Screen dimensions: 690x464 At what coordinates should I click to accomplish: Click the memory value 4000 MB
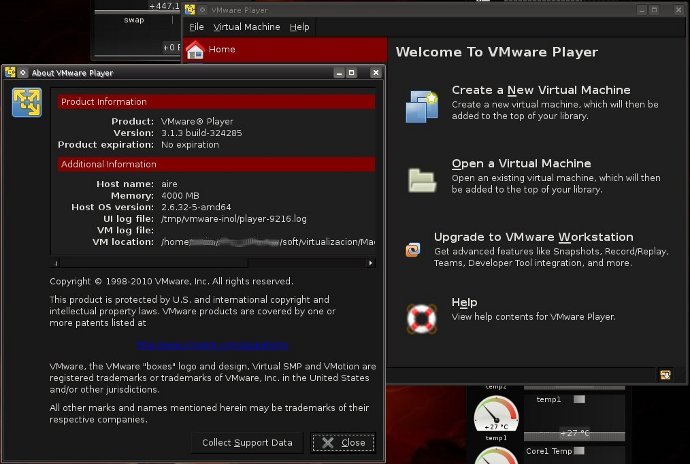[180, 195]
